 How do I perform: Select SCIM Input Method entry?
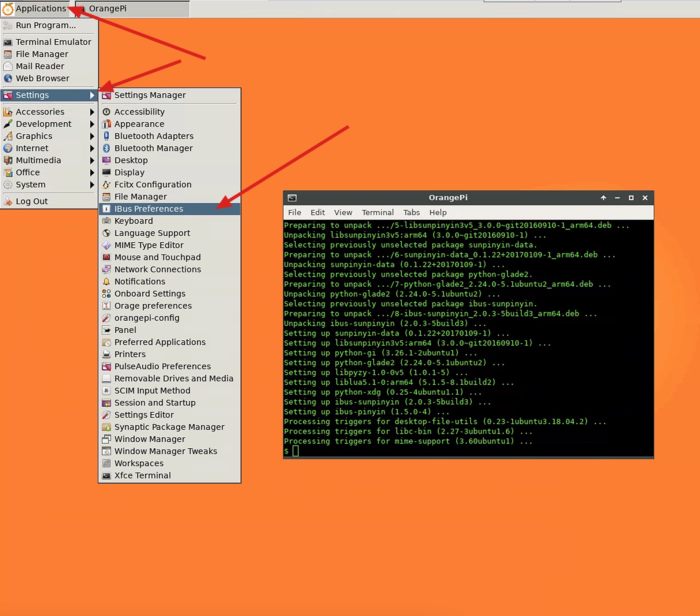tap(170, 391)
